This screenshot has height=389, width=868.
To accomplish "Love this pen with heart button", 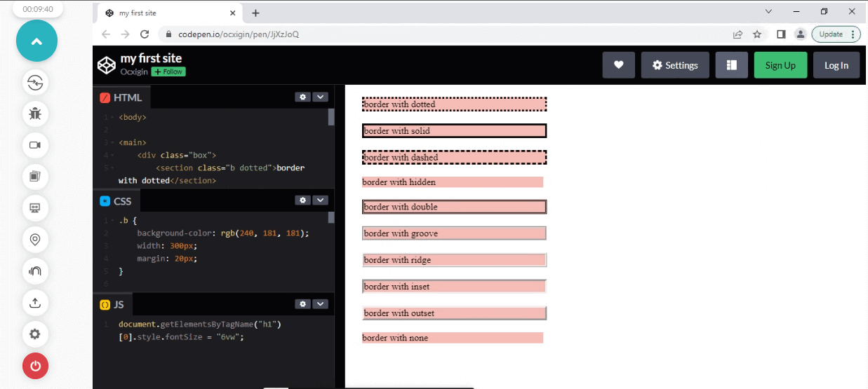I will coord(618,65).
